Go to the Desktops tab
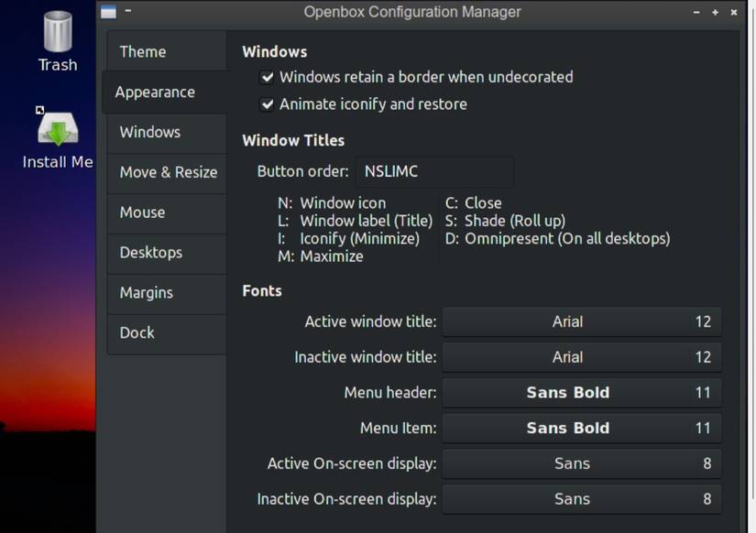 151,253
